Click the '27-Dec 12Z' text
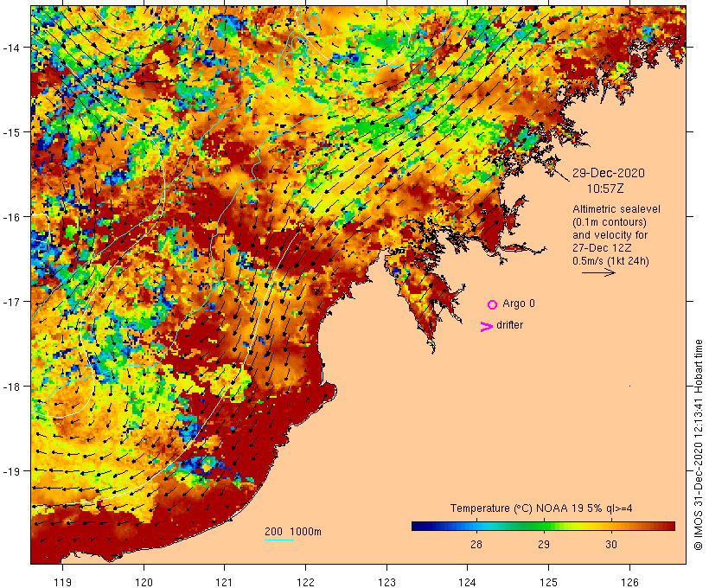The width and height of the screenshot is (709, 588). tap(602, 248)
